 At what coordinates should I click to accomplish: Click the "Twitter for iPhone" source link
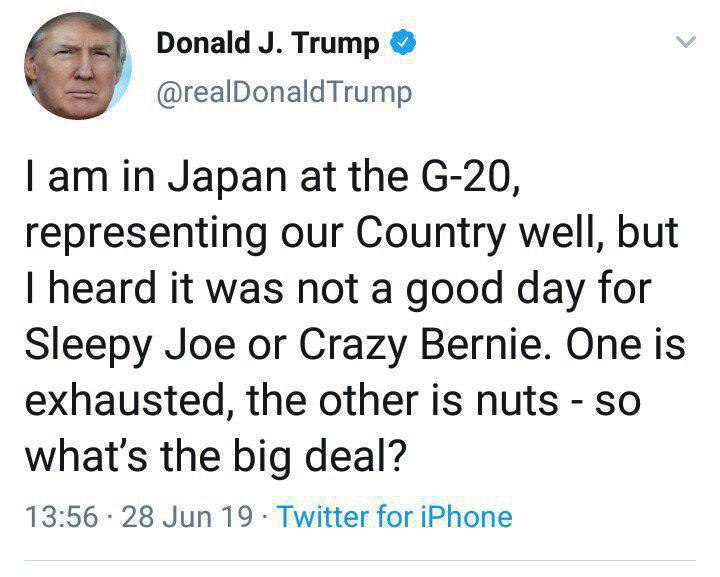click(393, 517)
